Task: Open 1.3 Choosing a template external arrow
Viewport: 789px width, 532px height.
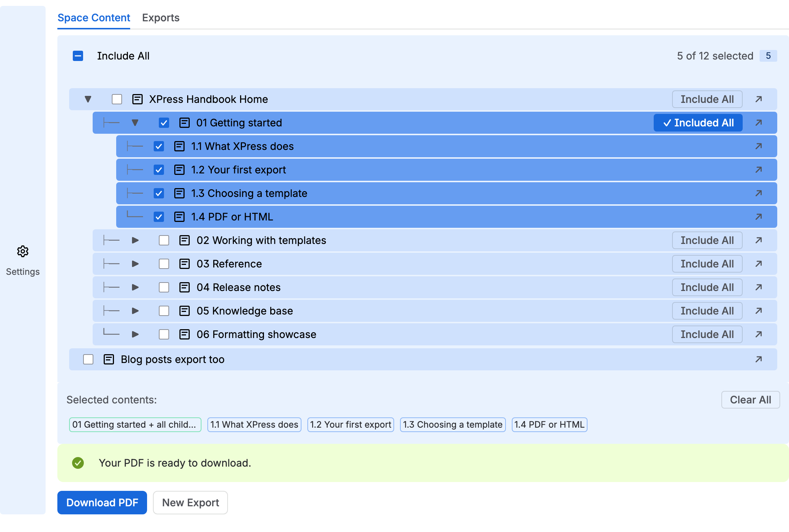Action: click(758, 193)
